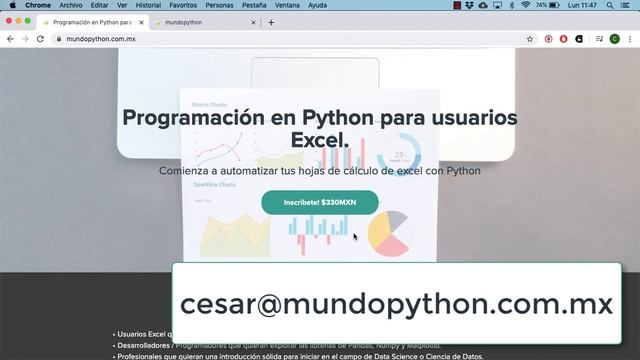
Task: Open the Ver menu
Action: [x=122, y=5]
